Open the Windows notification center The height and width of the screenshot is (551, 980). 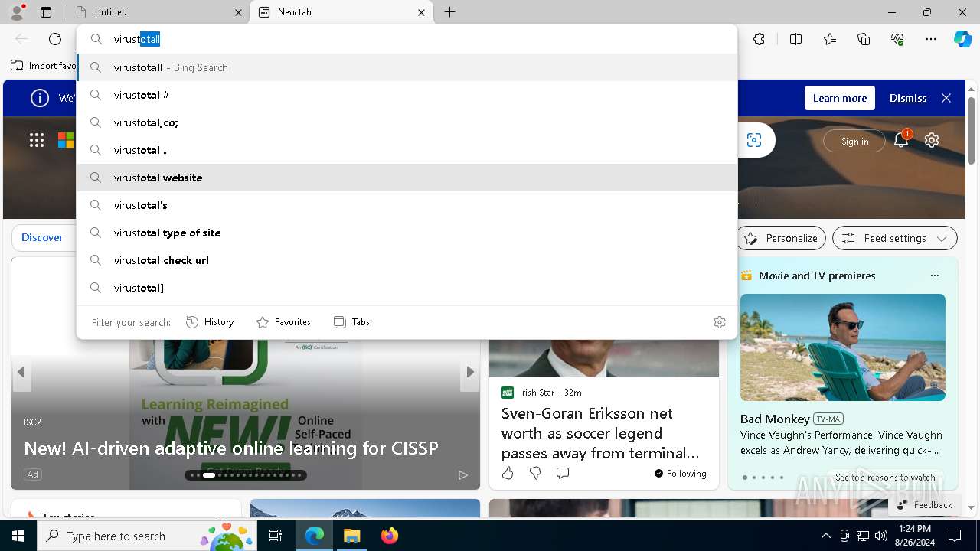point(955,536)
